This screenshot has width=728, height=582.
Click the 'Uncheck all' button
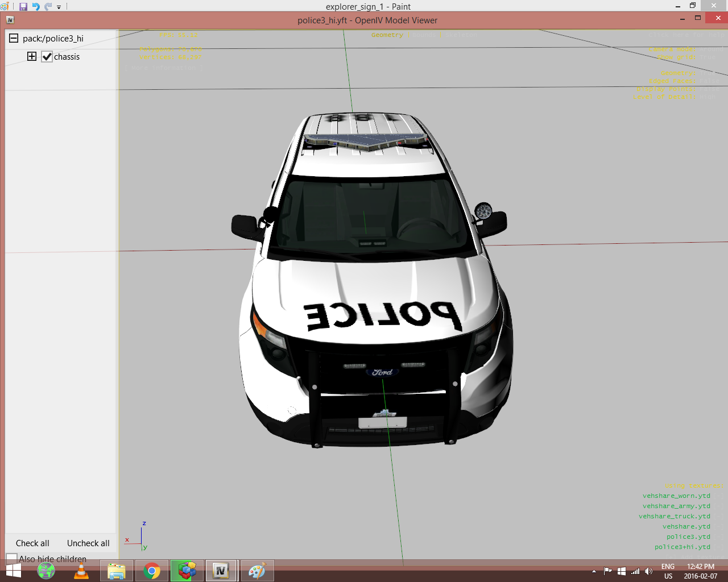click(x=88, y=543)
